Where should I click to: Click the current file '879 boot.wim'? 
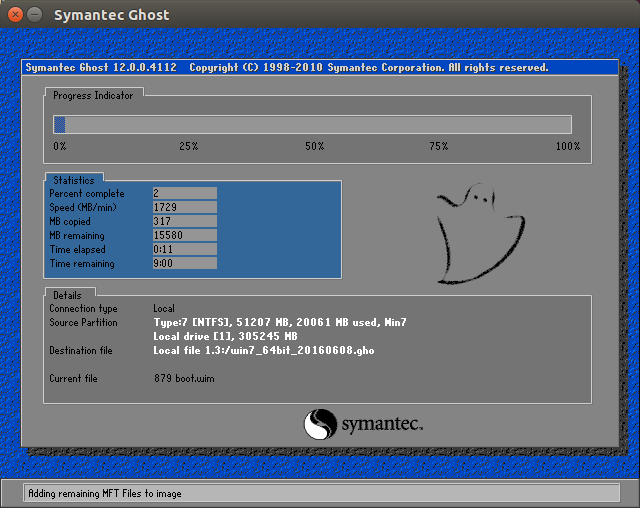click(184, 379)
